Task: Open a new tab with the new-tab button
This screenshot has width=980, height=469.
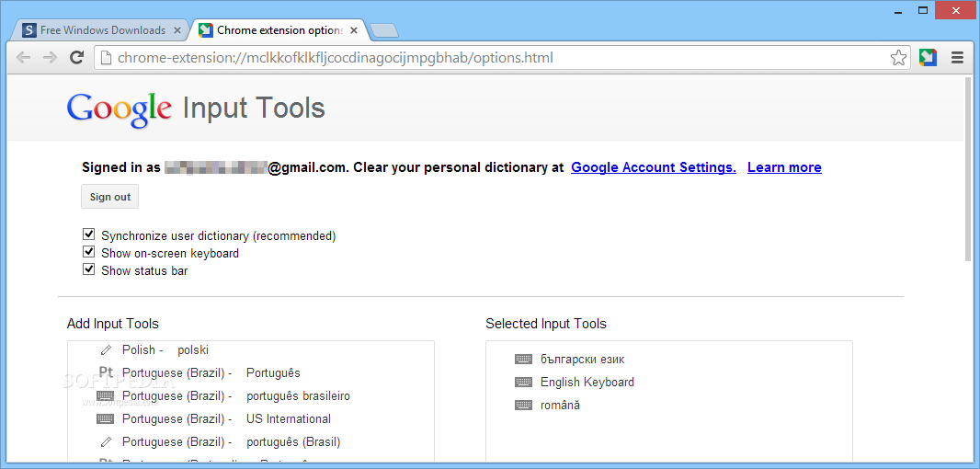Action: tap(383, 30)
